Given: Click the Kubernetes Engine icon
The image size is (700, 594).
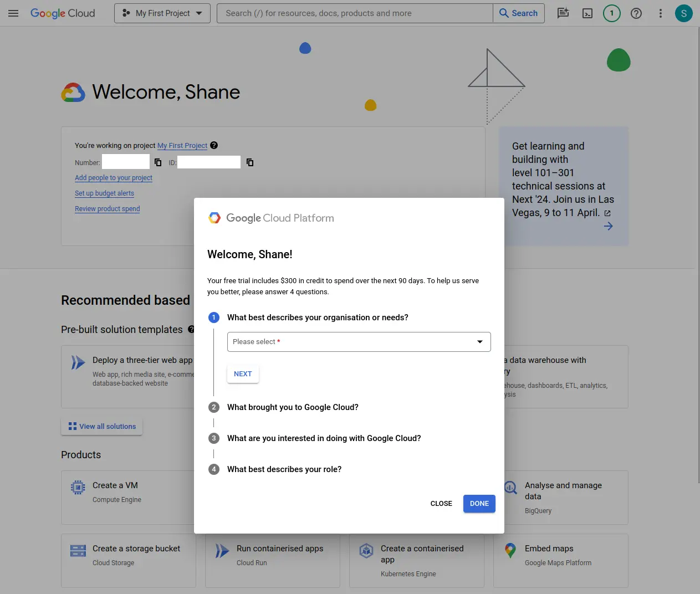Looking at the screenshot, I should click(366, 551).
